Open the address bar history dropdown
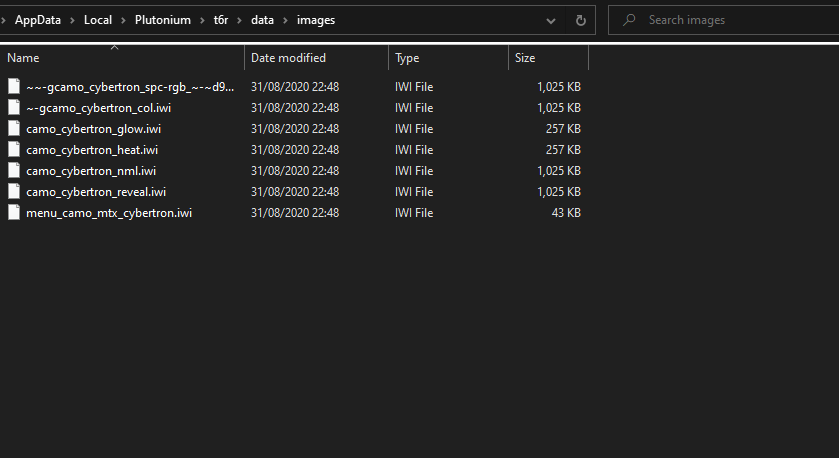Screen dimensions: 839x458 coord(551,20)
